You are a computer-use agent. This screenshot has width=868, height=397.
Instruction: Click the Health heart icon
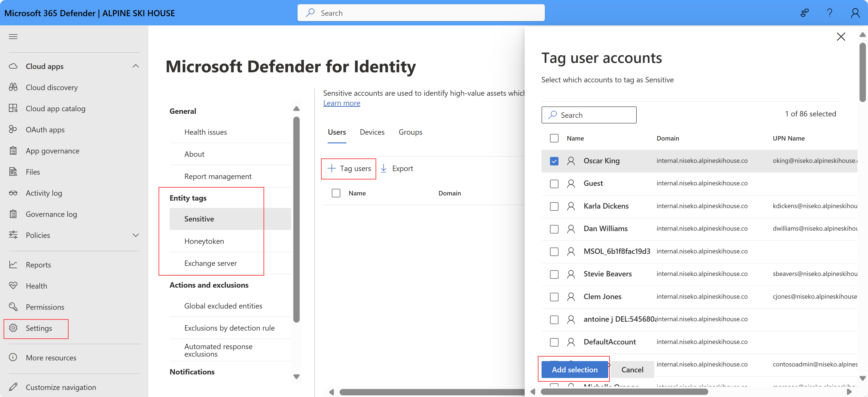click(13, 286)
